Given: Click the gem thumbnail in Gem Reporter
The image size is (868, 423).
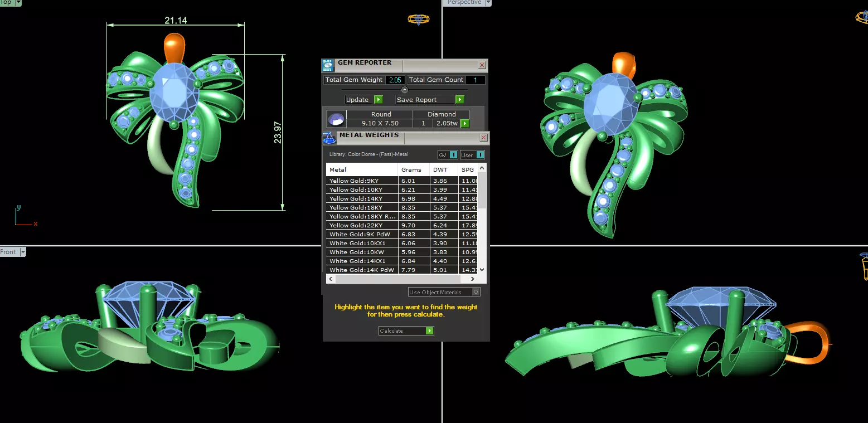Looking at the screenshot, I should [x=337, y=119].
